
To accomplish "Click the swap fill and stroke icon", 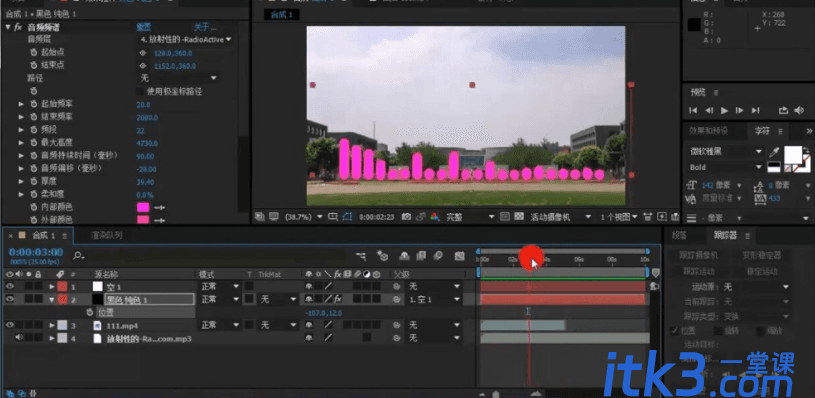I will point(806,151).
